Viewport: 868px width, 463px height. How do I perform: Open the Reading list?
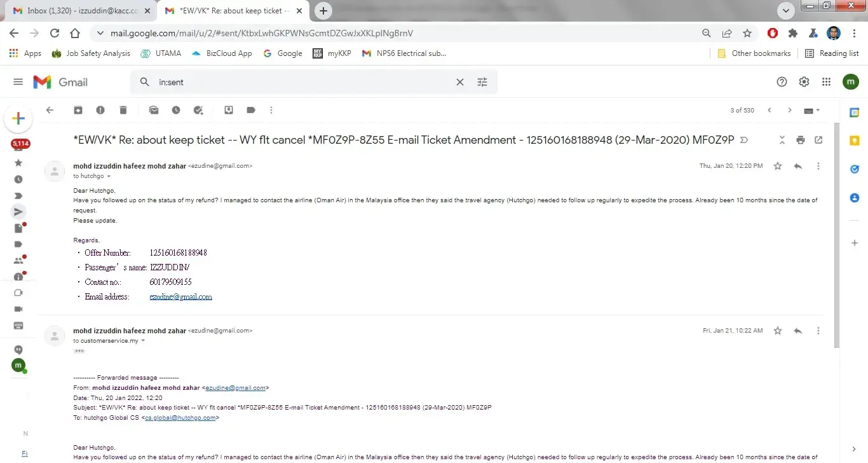click(x=832, y=53)
